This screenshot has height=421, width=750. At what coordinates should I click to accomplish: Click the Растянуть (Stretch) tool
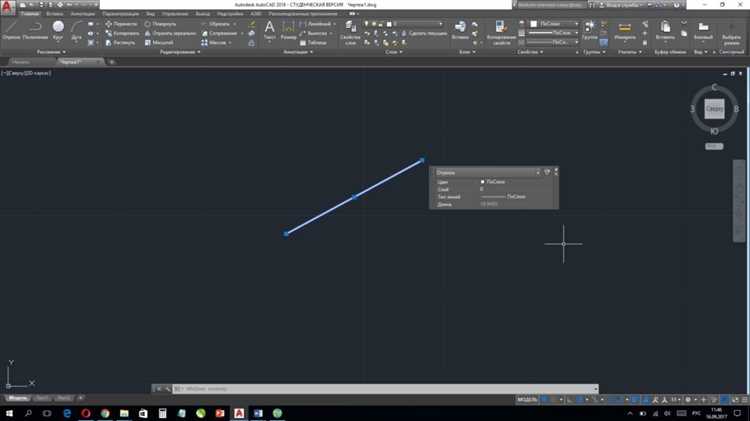click(121, 43)
